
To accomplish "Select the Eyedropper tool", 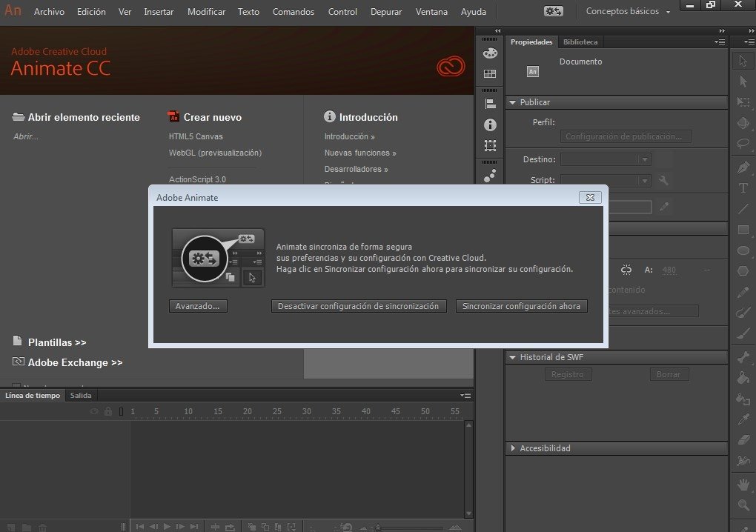I will point(743,419).
